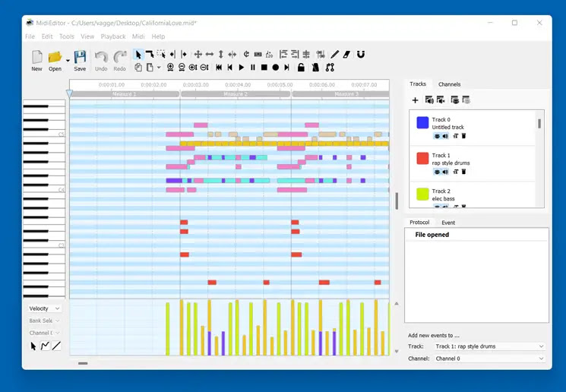Switch to the Channels tab
Viewport: 566px width, 392px height.
[x=450, y=84]
